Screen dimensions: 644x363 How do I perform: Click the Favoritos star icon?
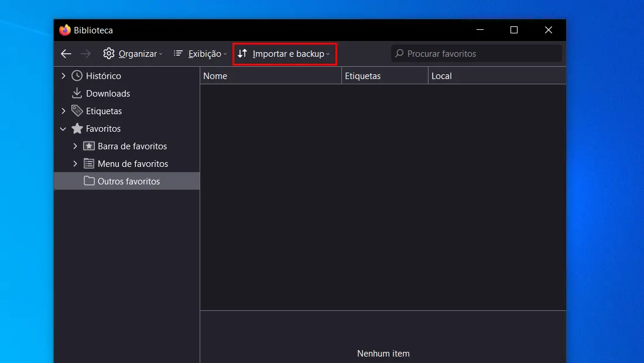tap(77, 129)
